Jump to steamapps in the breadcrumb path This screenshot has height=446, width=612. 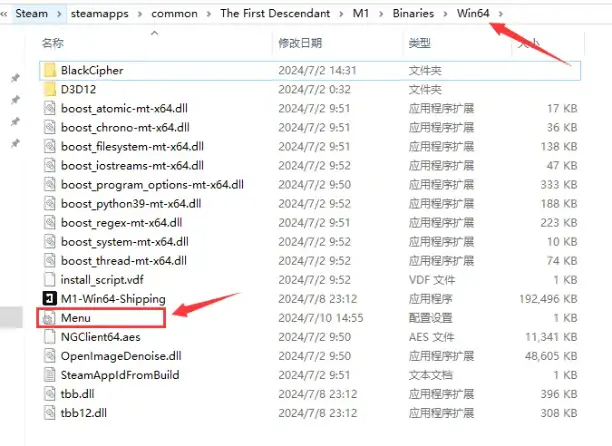pos(100,14)
